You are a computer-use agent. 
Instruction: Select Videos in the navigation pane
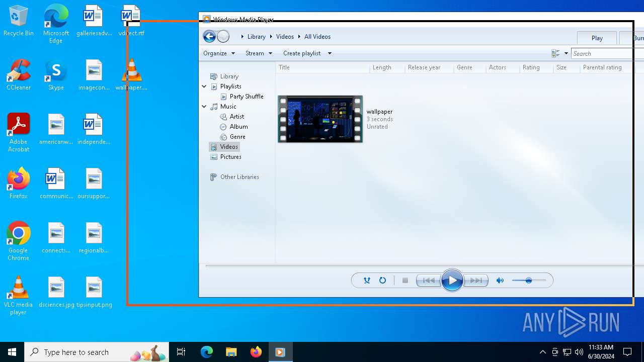click(224, 147)
